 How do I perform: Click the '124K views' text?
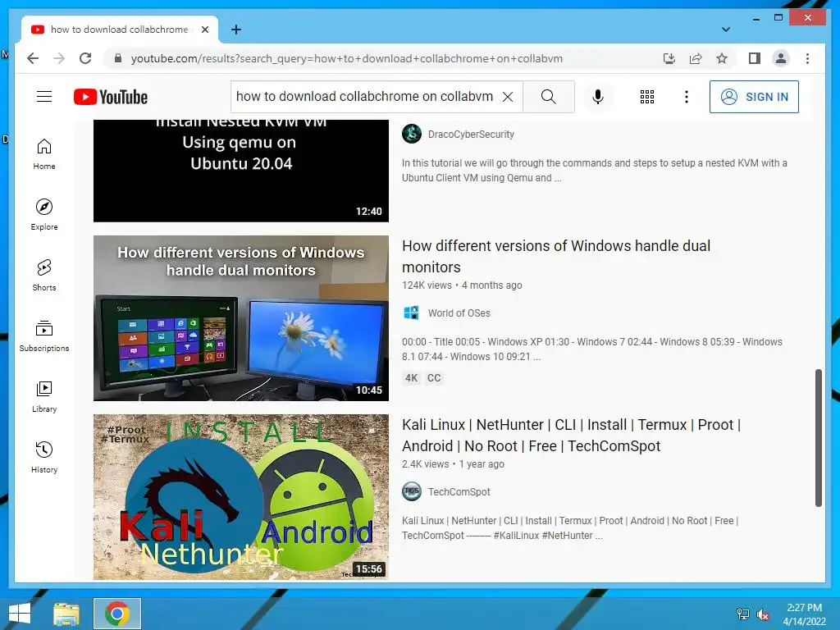[x=427, y=285]
